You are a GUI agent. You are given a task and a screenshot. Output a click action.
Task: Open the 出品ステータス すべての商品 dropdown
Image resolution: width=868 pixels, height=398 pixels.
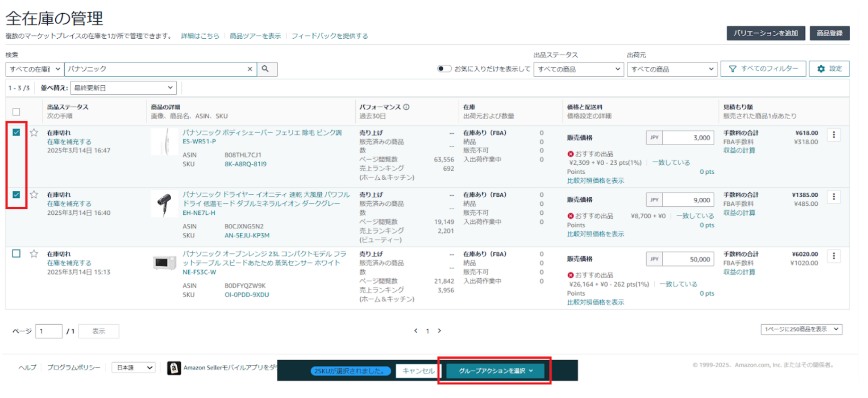tap(579, 69)
